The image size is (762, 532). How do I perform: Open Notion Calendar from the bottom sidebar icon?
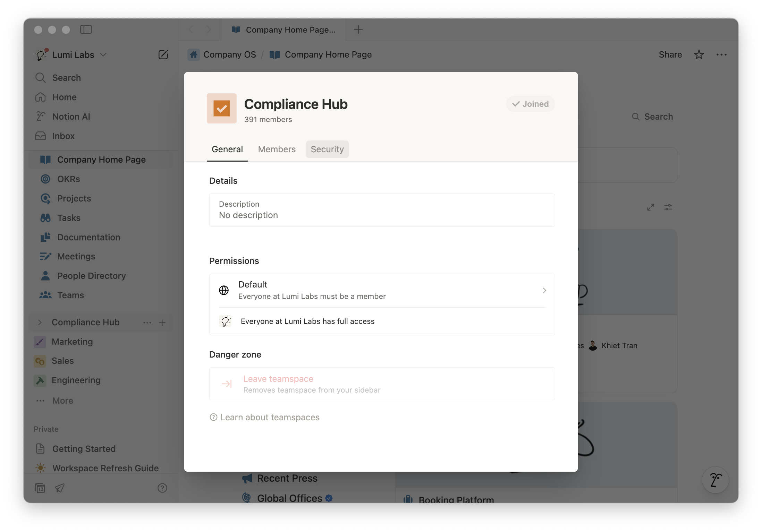pyautogui.click(x=40, y=488)
